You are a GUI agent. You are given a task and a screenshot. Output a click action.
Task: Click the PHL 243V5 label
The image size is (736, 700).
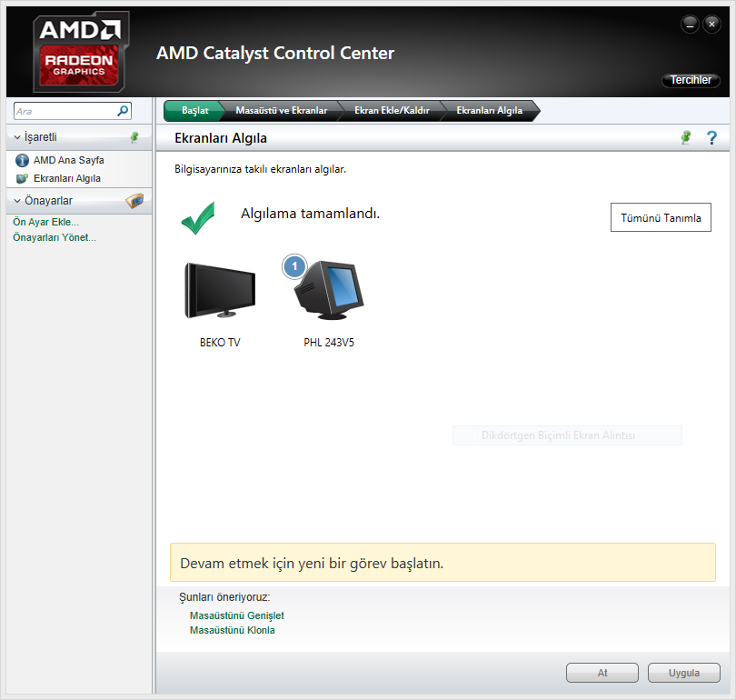(329, 343)
